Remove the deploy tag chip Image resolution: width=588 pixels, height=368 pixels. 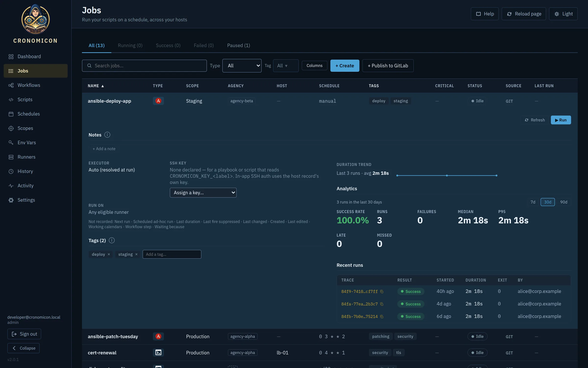(x=109, y=254)
